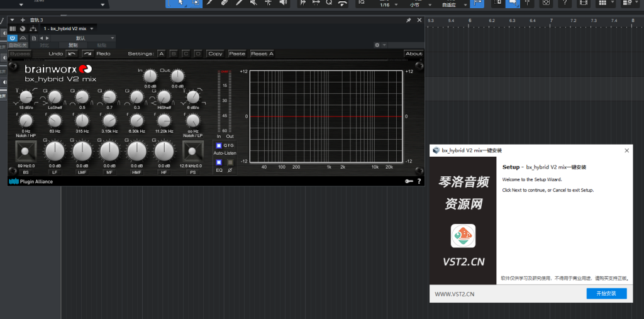This screenshot has height=319, width=644.
Task: Close the bx_hybrid installer window
Action: (x=627, y=150)
